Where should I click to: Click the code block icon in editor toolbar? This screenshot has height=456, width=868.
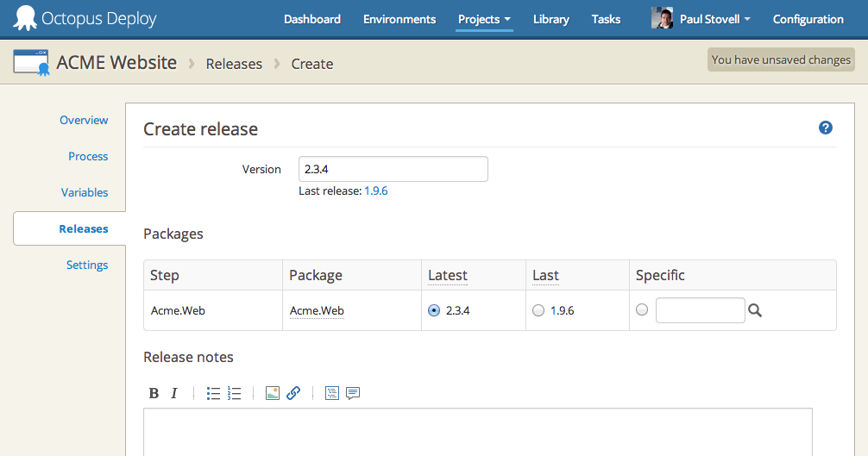(x=332, y=393)
